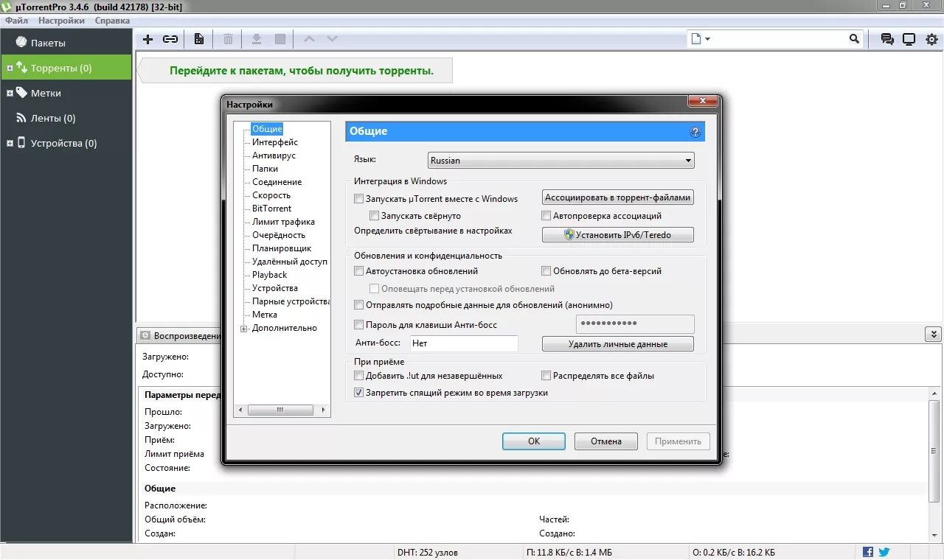
Task: Click the Пакеты sidebar icon
Action: [21, 43]
